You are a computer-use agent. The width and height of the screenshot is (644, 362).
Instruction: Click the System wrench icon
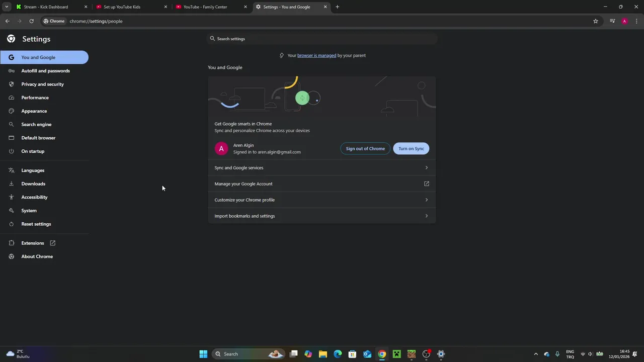[x=11, y=211]
